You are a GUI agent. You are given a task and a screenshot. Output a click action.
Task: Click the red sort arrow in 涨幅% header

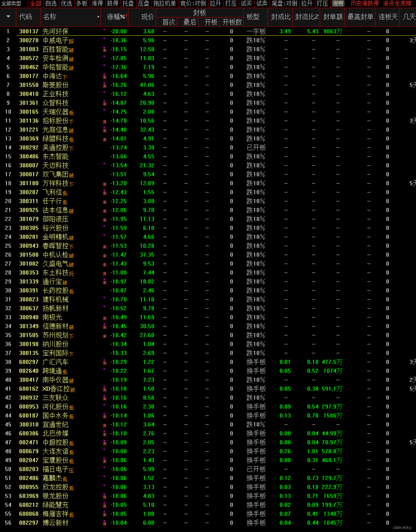[126, 17]
